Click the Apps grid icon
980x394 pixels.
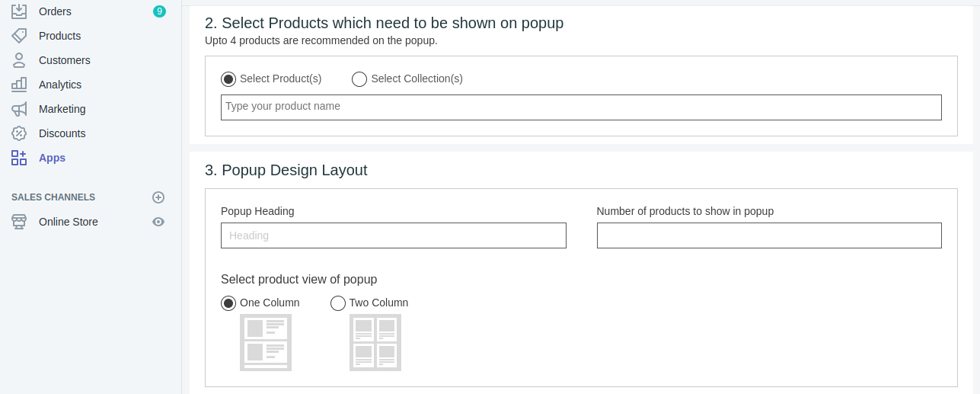[x=19, y=158]
